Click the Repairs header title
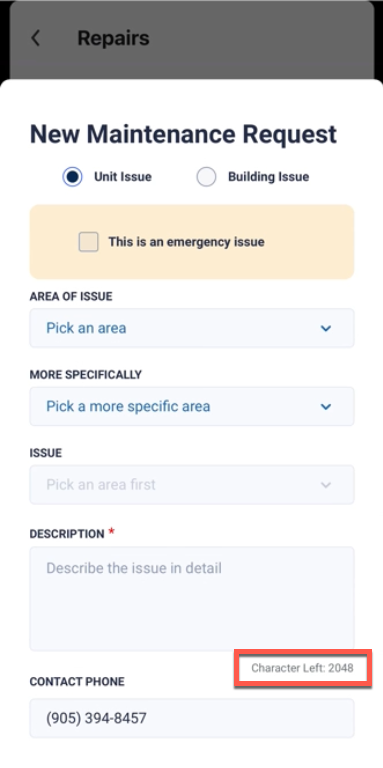 pyautogui.click(x=113, y=38)
